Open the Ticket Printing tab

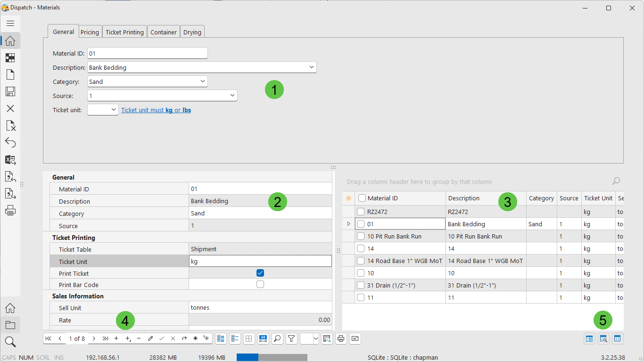click(x=124, y=32)
